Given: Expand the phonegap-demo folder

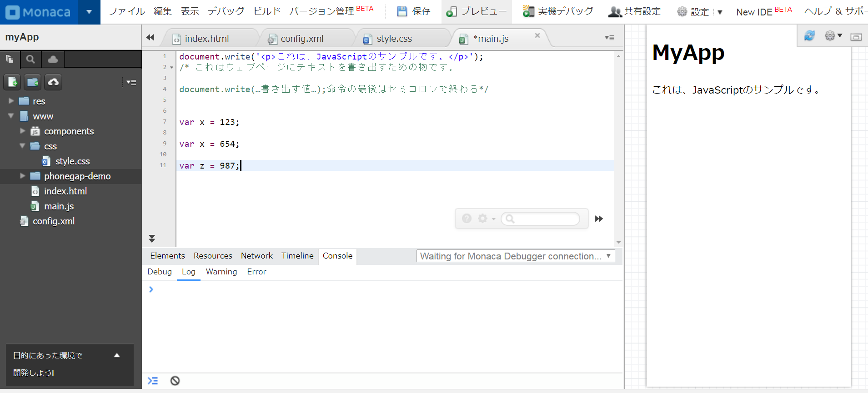Looking at the screenshot, I should [x=22, y=176].
